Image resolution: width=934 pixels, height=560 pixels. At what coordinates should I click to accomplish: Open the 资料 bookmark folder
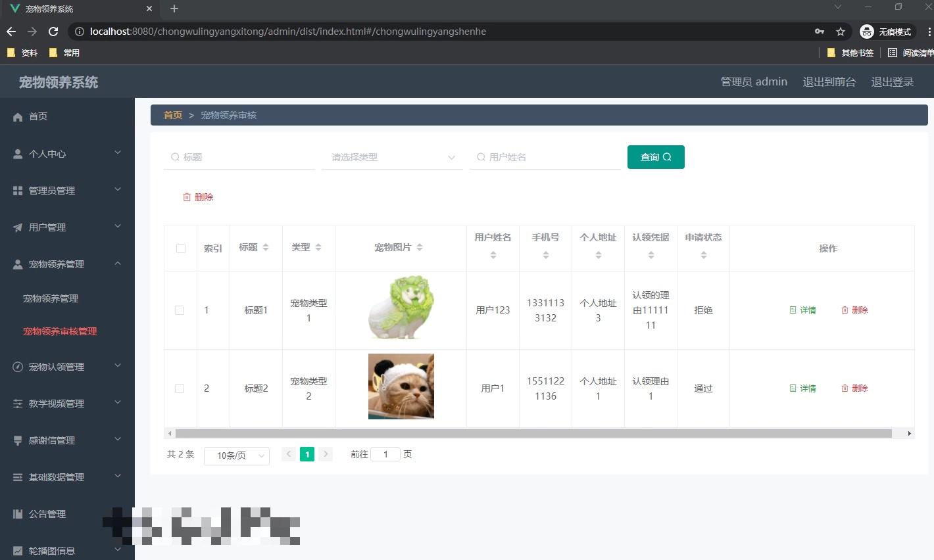[22, 53]
